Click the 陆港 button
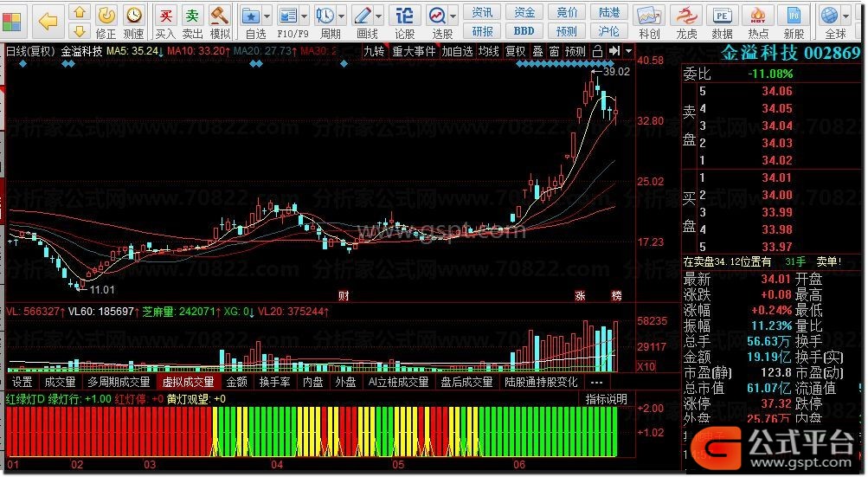Screen dimensions: 868x477 pos(609,12)
